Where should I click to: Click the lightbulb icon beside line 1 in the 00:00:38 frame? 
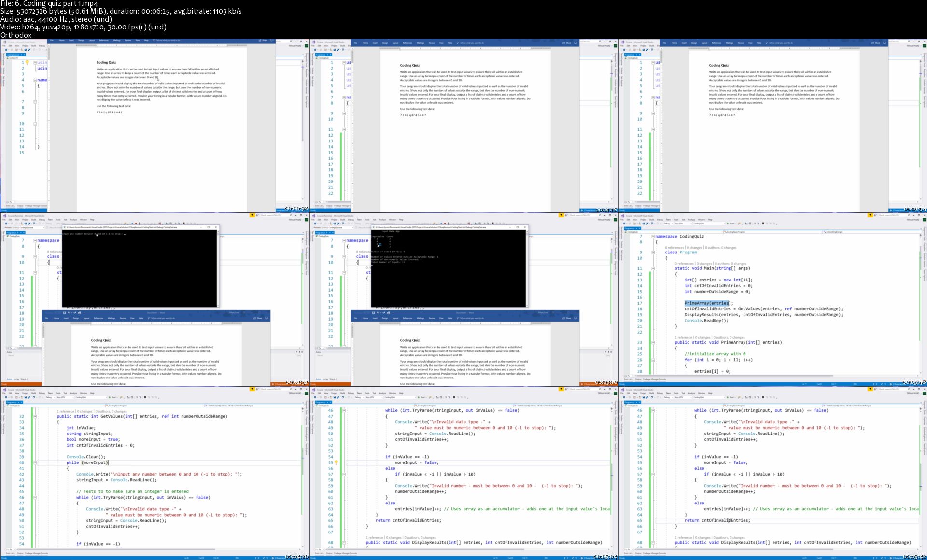click(28, 63)
